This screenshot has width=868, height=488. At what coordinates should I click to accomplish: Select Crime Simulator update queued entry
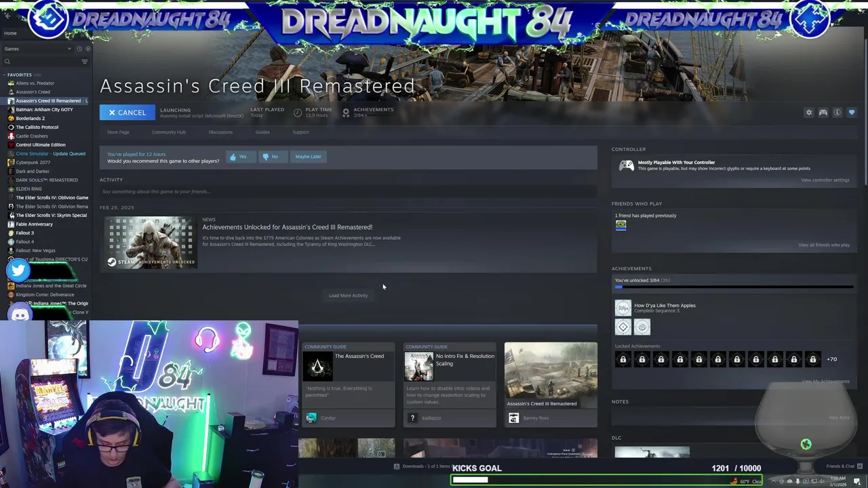coord(50,154)
